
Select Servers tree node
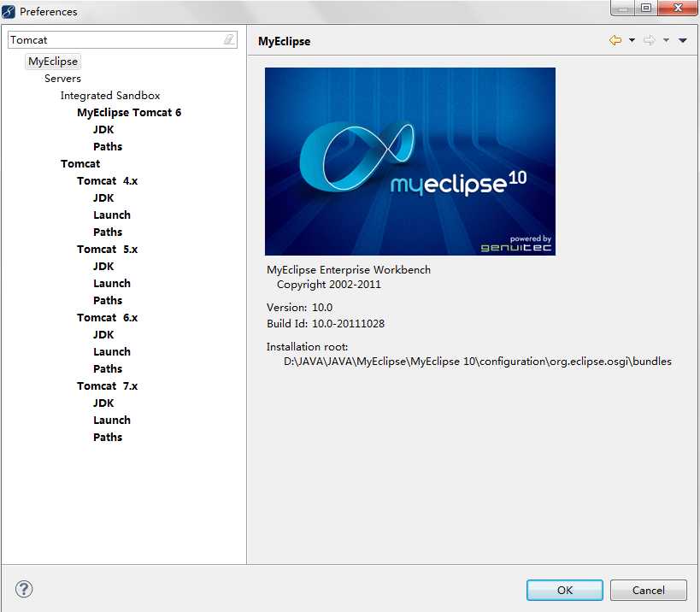tap(62, 79)
